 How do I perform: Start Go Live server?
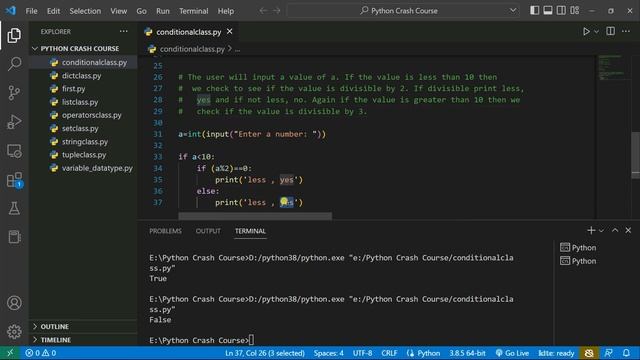point(512,353)
